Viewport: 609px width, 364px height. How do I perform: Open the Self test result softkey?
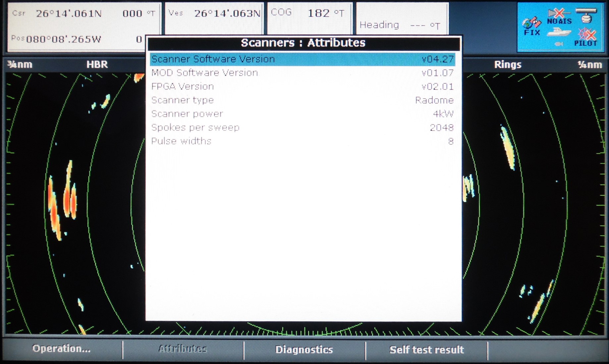coord(426,350)
